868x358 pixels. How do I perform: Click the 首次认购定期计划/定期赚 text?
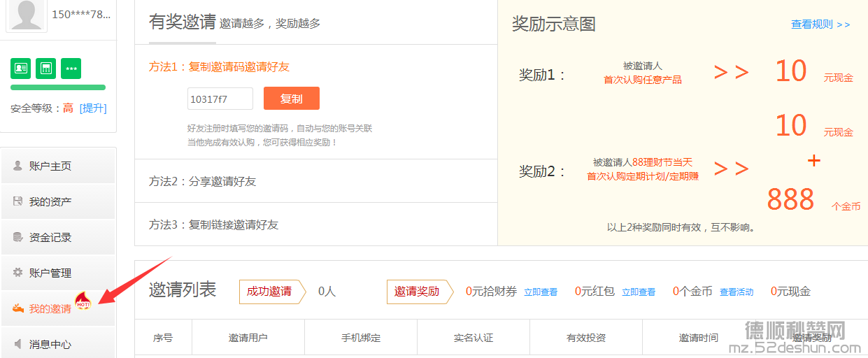click(x=643, y=176)
